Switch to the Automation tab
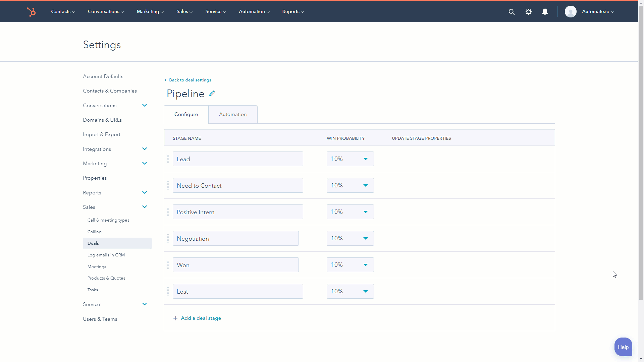This screenshot has height=362, width=644. (x=233, y=114)
